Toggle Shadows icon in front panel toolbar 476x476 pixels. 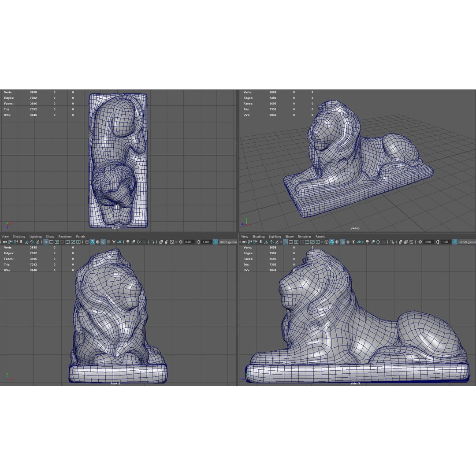(119, 242)
